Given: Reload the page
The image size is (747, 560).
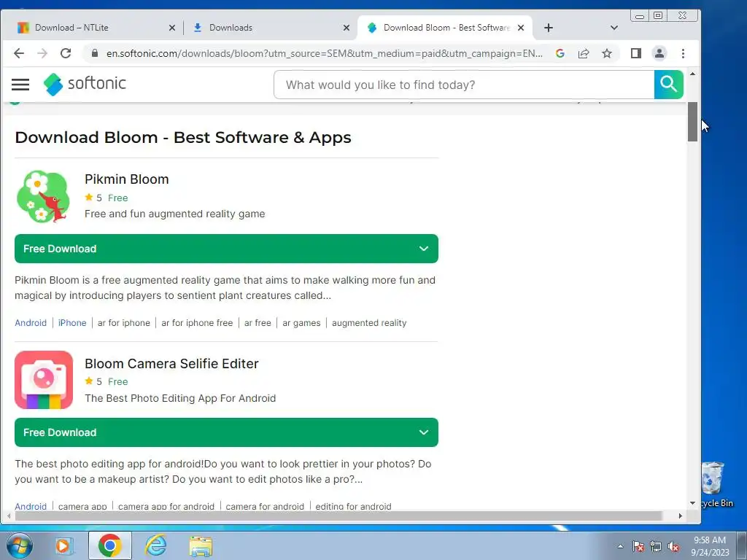Looking at the screenshot, I should (x=66, y=53).
